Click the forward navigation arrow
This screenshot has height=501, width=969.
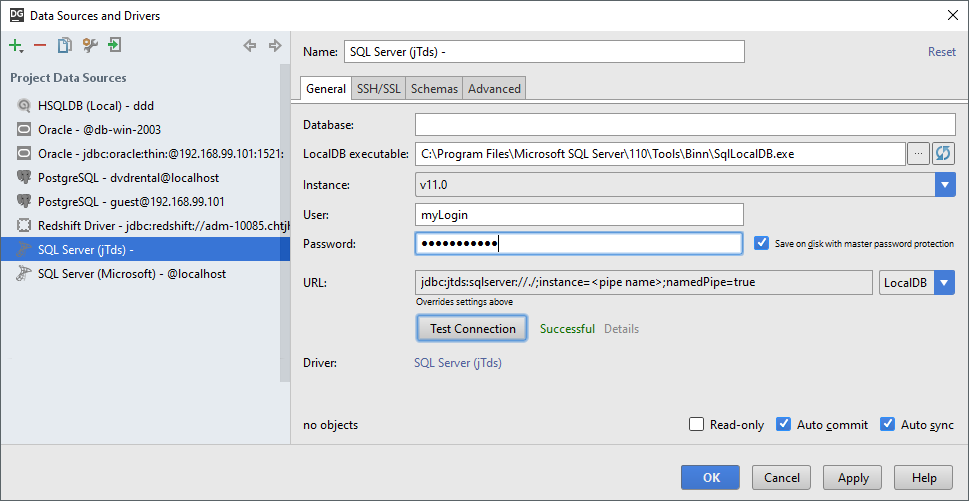[275, 45]
